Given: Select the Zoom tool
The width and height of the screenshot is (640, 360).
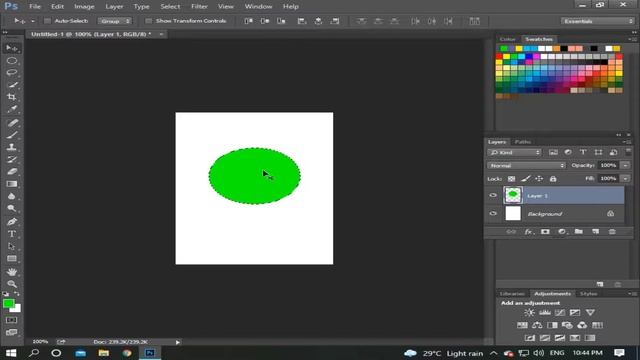Looking at the screenshot, I should (x=12, y=284).
